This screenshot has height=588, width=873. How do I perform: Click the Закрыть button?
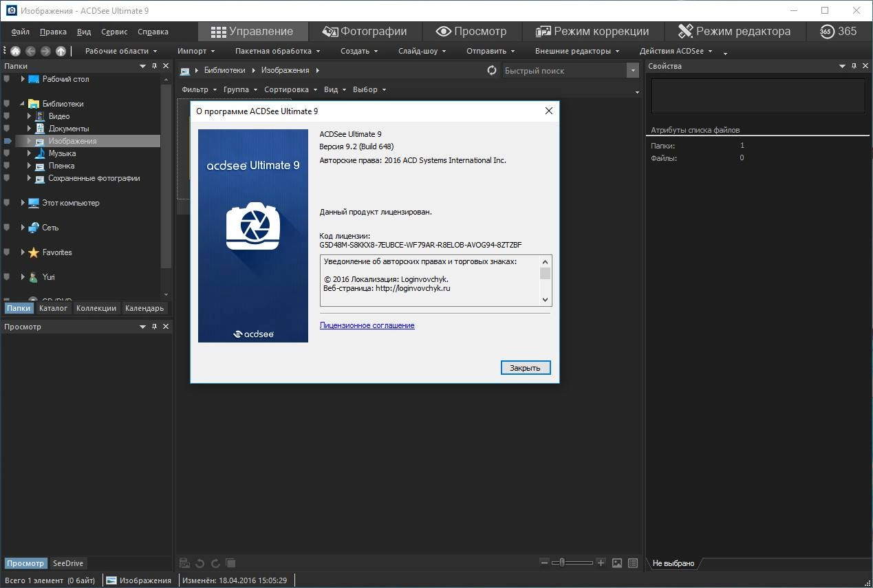coord(525,368)
